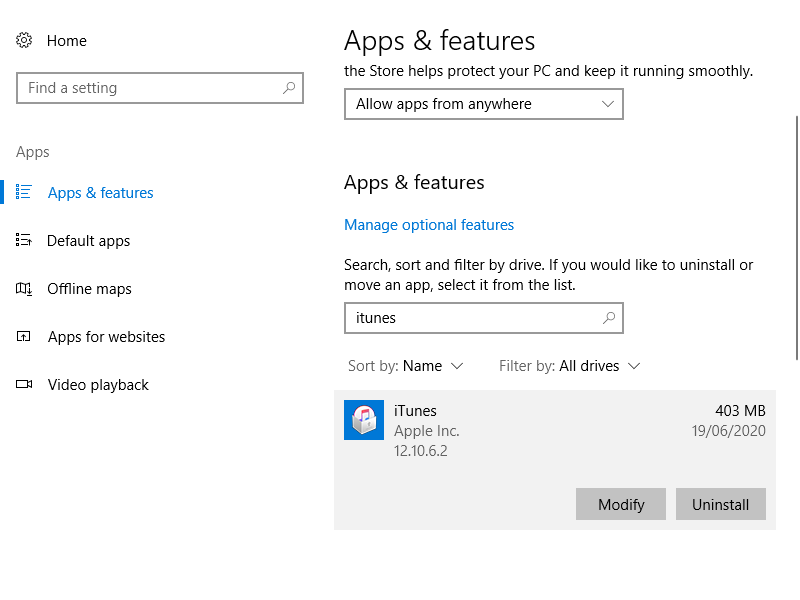
Task: Open Offline maps via its map icon
Action: point(25,288)
